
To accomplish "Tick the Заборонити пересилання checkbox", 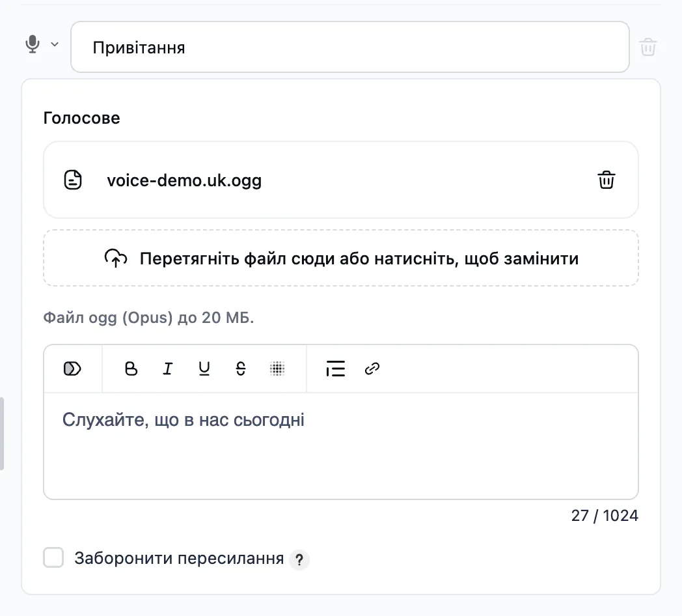I will click(53, 557).
